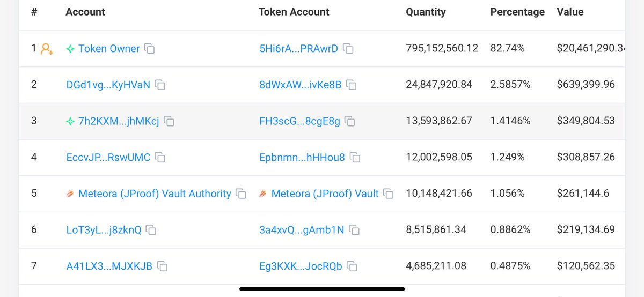Click copy icon beside 8dWxAW...ivKe8B
644x297 pixels.
pos(352,85)
